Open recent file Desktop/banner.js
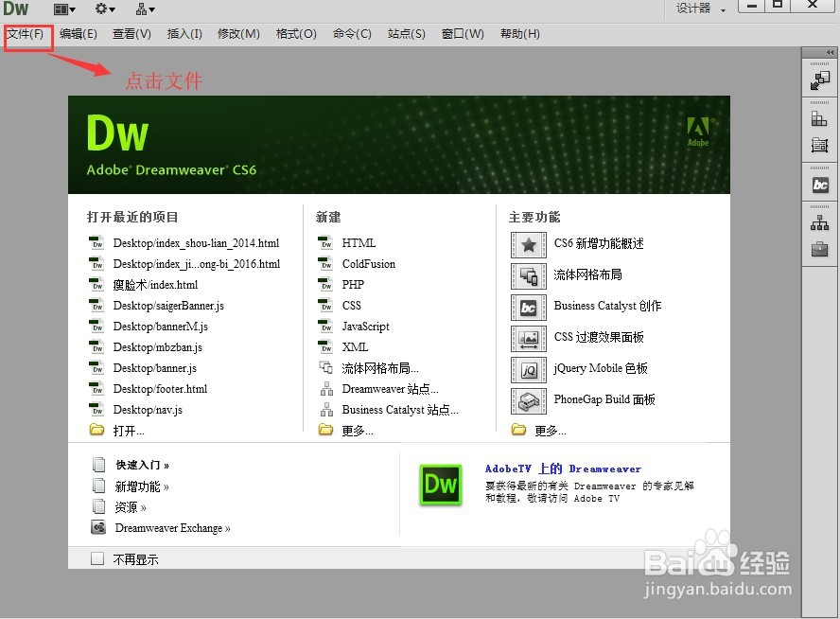 coord(155,368)
